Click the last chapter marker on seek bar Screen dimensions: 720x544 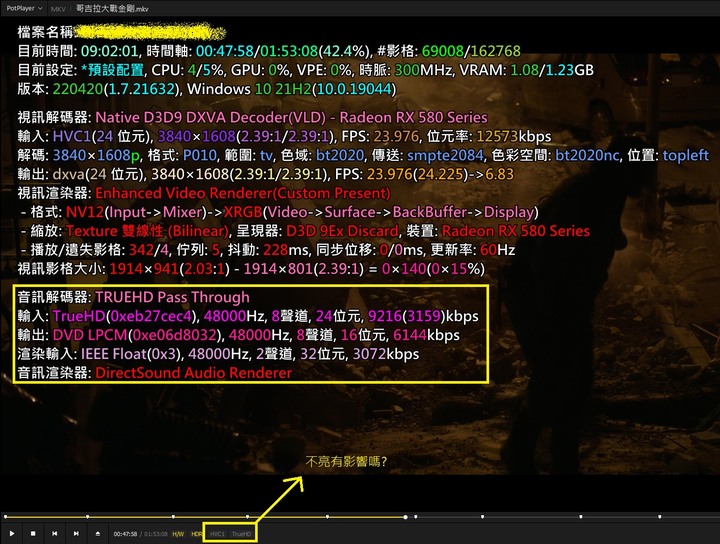(660, 517)
